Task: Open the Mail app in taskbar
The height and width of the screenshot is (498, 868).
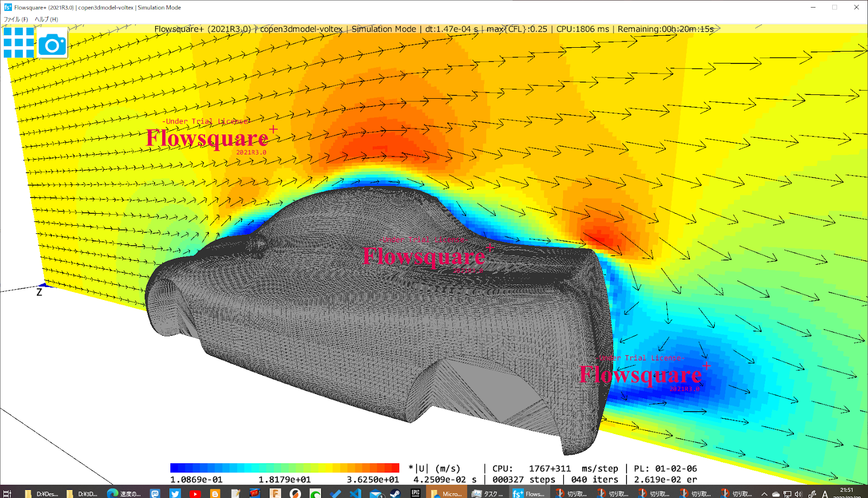Action: (375, 493)
